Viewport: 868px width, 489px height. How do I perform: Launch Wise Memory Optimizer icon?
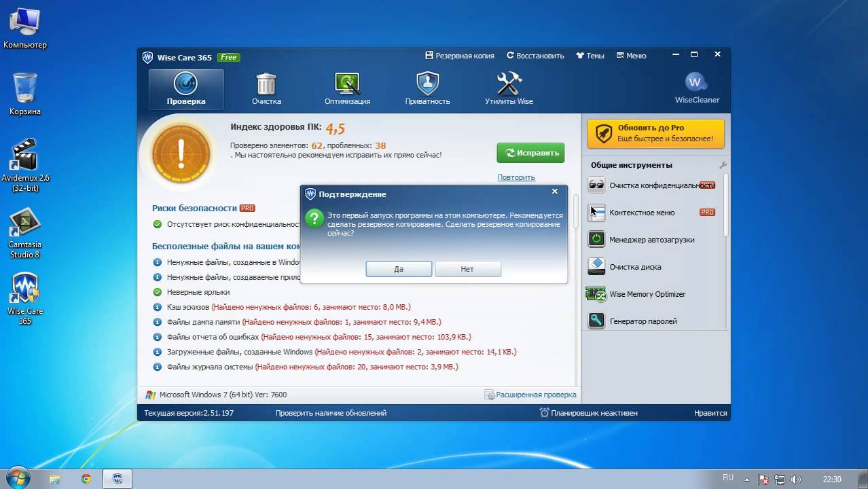(x=596, y=293)
